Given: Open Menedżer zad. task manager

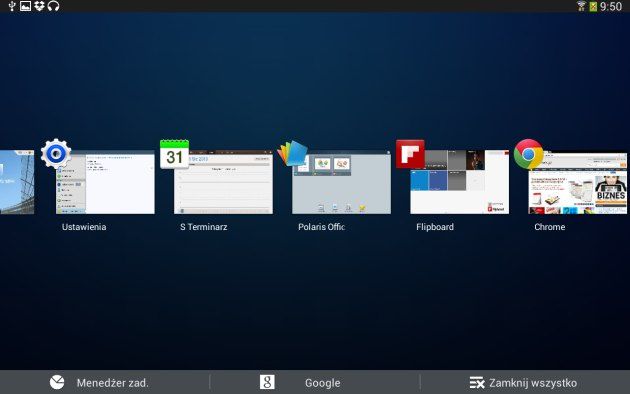Looking at the screenshot, I should [x=105, y=382].
